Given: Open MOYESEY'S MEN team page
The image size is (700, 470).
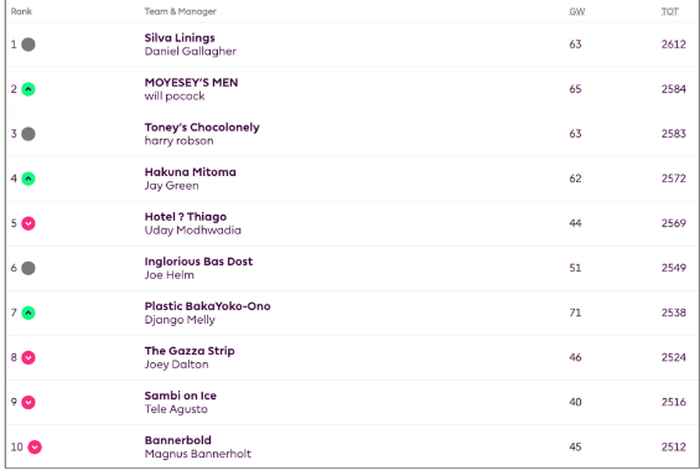Looking at the screenshot, I should pos(191,83).
